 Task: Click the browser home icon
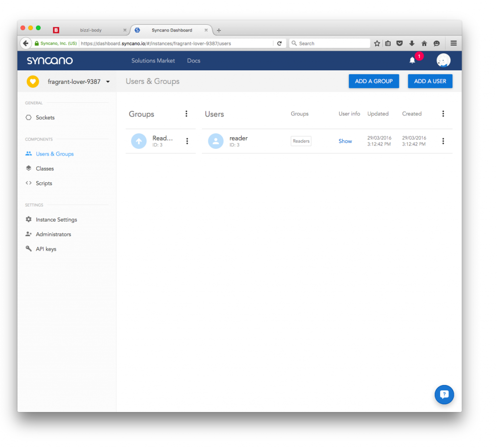tap(424, 43)
